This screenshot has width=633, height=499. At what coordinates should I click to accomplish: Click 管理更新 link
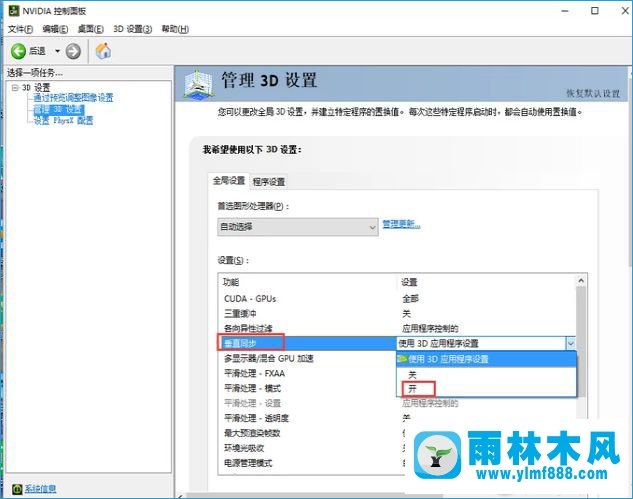click(x=401, y=224)
